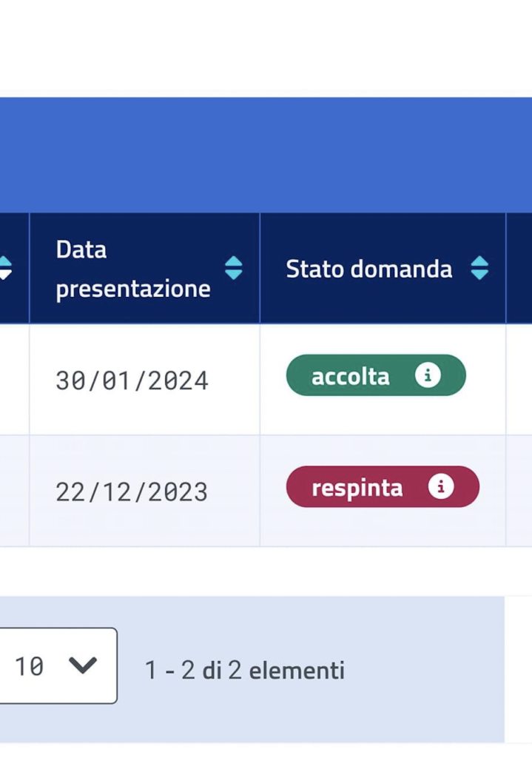Click the word accolta in green badge
Image resolution: width=532 pixels, height=758 pixels.
click(350, 376)
